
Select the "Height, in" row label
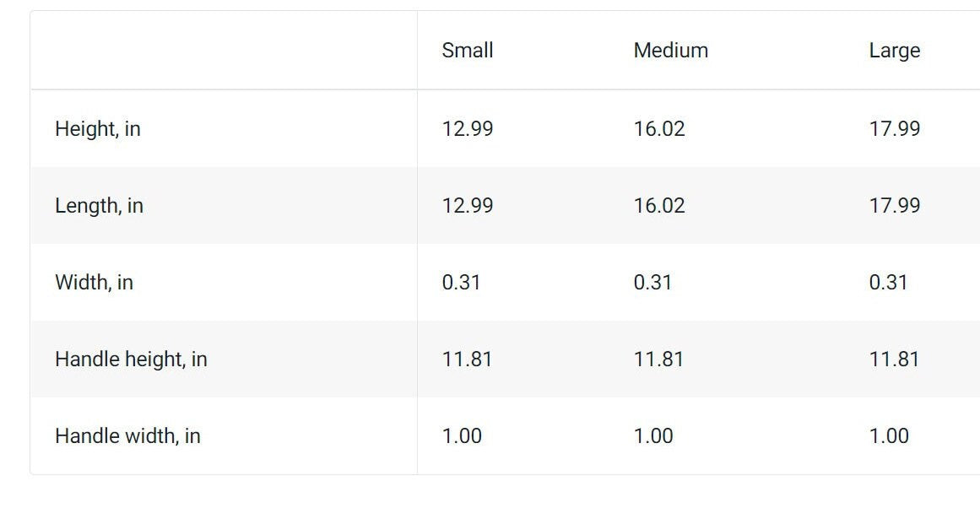pos(98,129)
